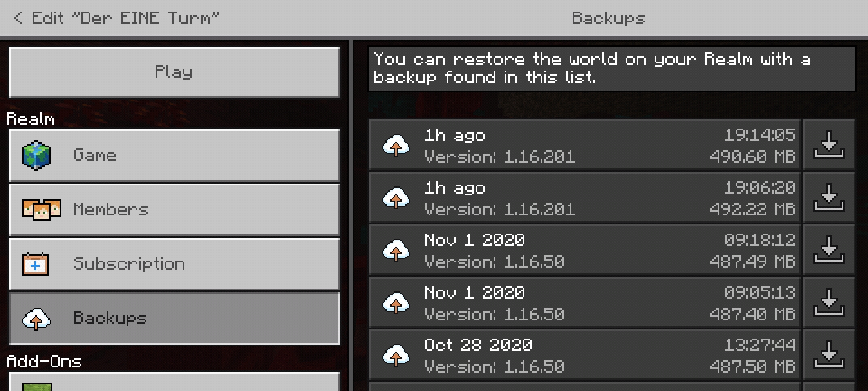Restore the Oct 28 2020 backup entry
Screen dimensions: 868x391
(585, 355)
